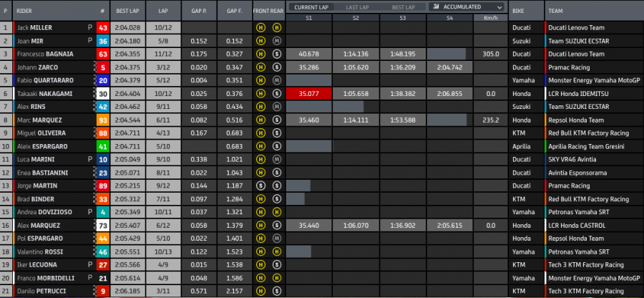
Task: Click the Km/h column header
Action: pyautogui.click(x=489, y=16)
